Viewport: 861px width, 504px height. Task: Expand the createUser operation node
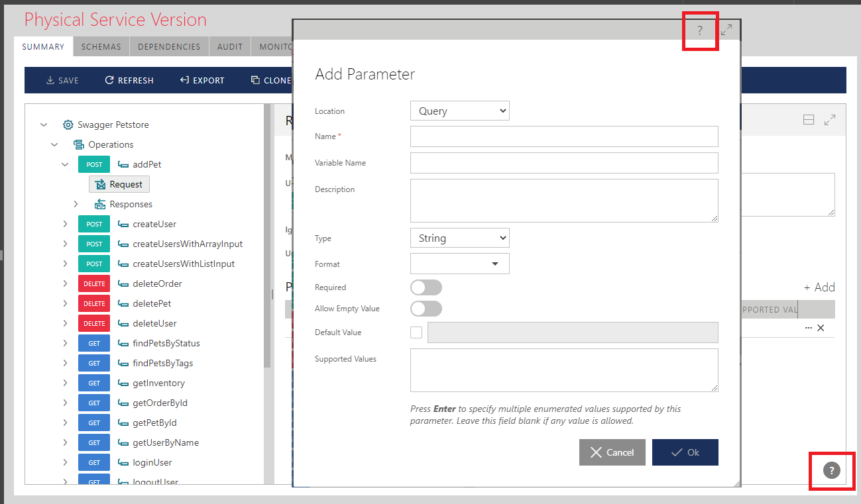(x=65, y=224)
